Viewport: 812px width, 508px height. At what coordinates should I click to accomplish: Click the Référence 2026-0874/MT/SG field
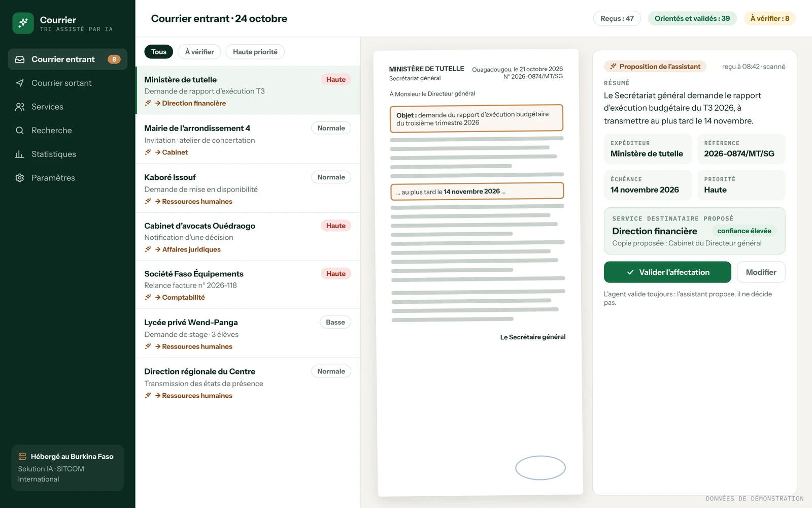click(741, 149)
